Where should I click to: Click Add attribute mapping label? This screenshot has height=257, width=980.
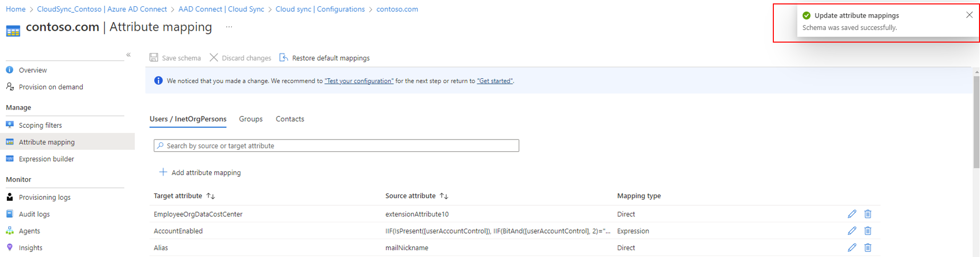(206, 173)
